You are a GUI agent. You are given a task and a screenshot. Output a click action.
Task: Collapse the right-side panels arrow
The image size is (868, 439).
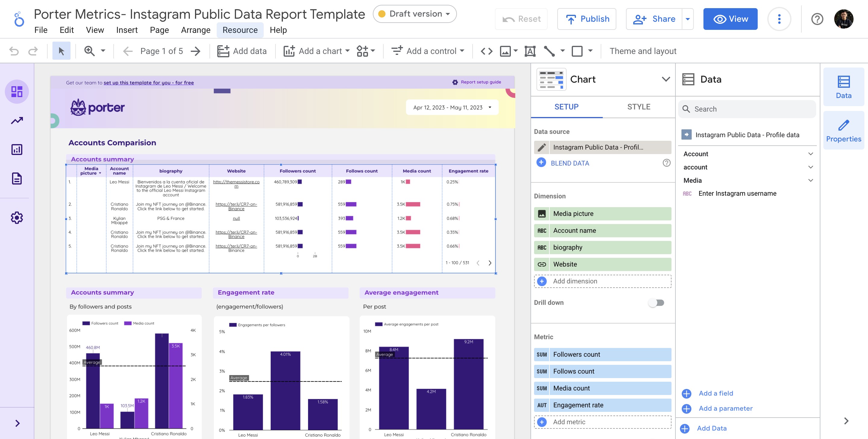(x=846, y=421)
